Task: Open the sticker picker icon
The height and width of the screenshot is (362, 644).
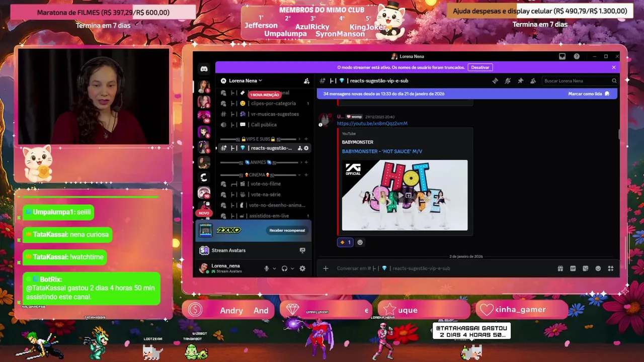Action: [x=585, y=268]
